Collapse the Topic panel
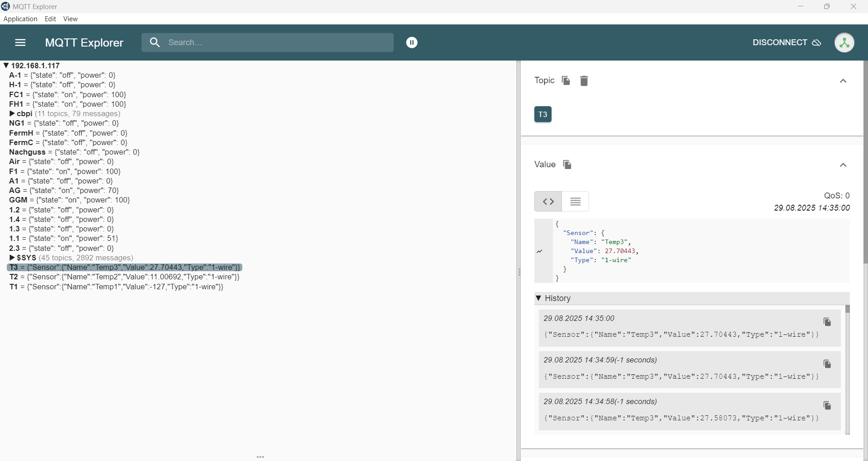This screenshot has height=461, width=868. tap(843, 81)
